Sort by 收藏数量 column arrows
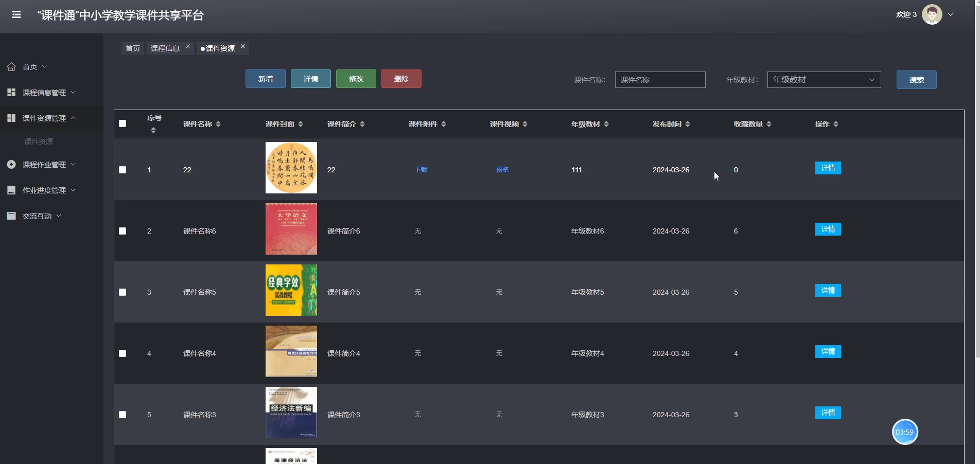Screen dimensions: 980x464 [x=769, y=124]
